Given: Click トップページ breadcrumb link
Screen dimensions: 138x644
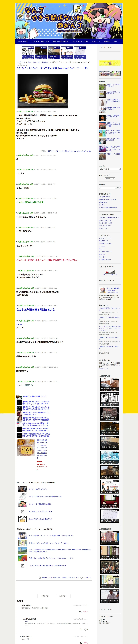Looking at the screenshot, I should [21, 62].
